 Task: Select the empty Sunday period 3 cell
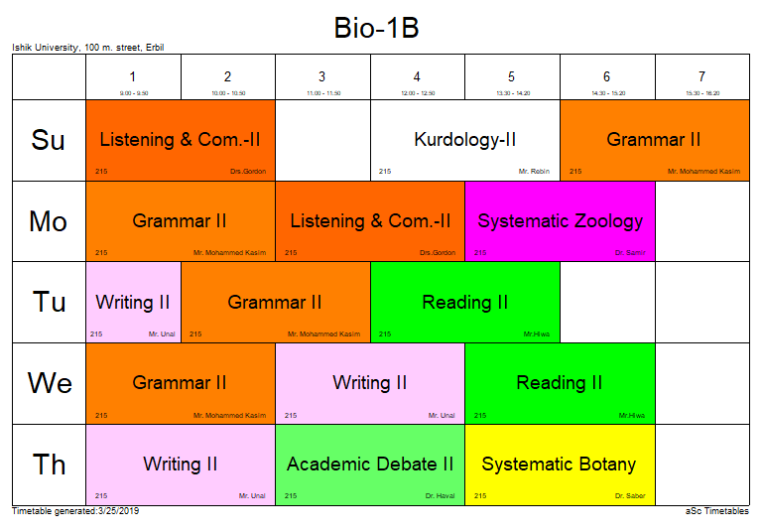pos(322,140)
